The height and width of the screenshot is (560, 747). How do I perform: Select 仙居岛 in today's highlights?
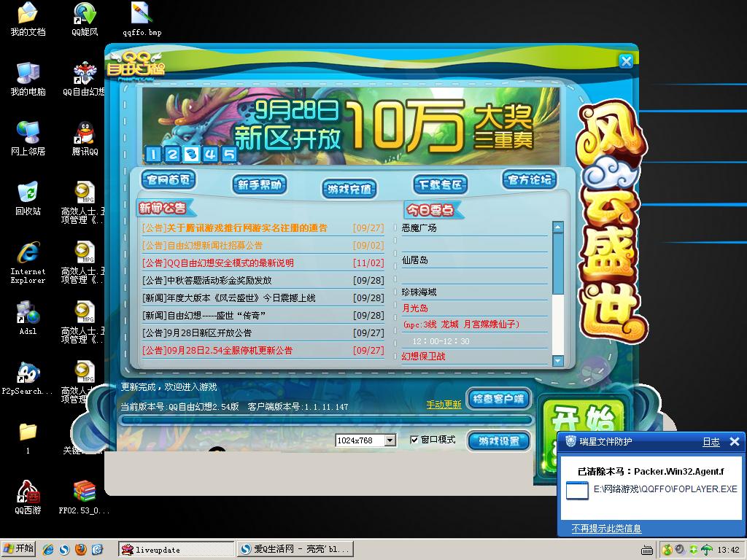pyautogui.click(x=415, y=260)
